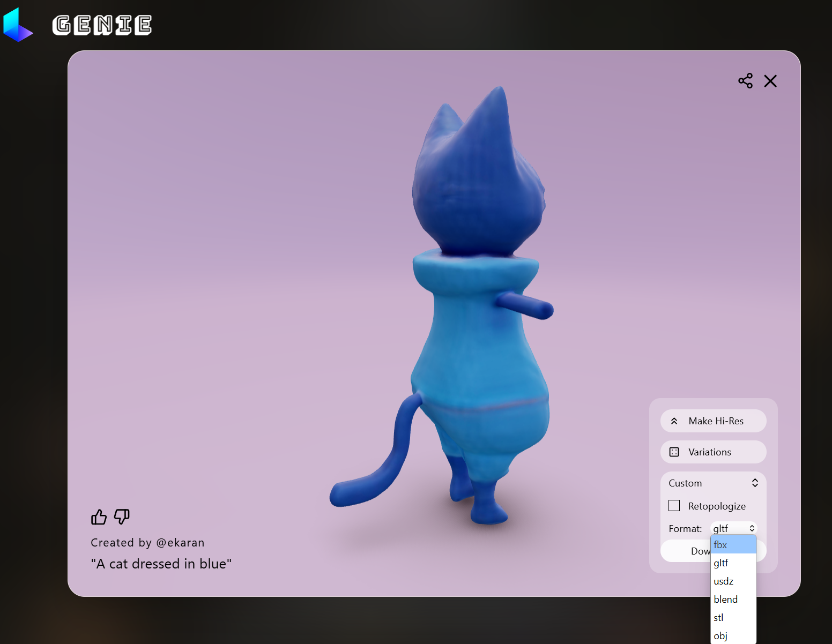Give the model a thumbs down
The width and height of the screenshot is (832, 644).
point(122,517)
